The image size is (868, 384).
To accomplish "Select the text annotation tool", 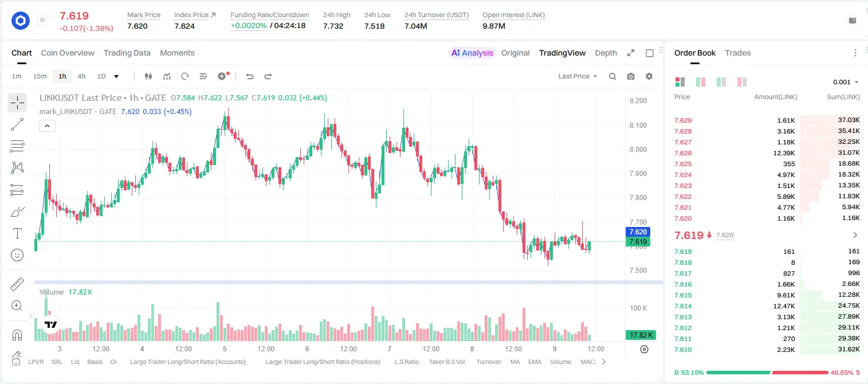I will tap(17, 233).
